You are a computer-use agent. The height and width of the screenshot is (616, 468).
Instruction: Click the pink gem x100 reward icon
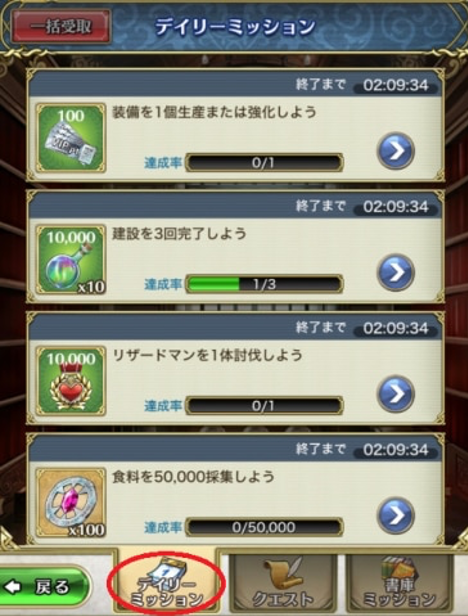point(71,502)
